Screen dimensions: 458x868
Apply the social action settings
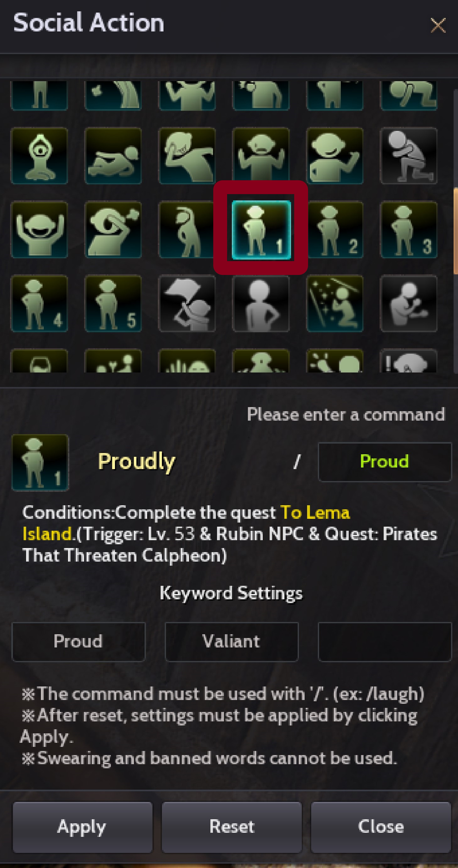(83, 827)
